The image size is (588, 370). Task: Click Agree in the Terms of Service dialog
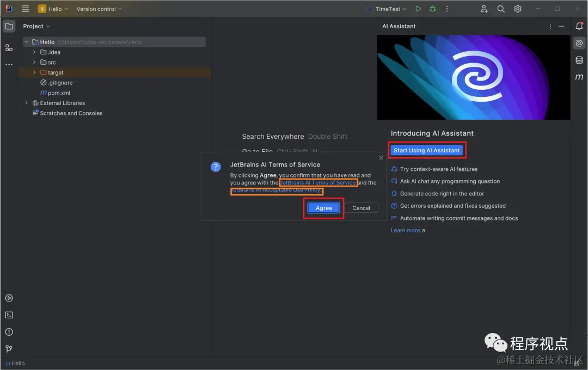coord(323,208)
